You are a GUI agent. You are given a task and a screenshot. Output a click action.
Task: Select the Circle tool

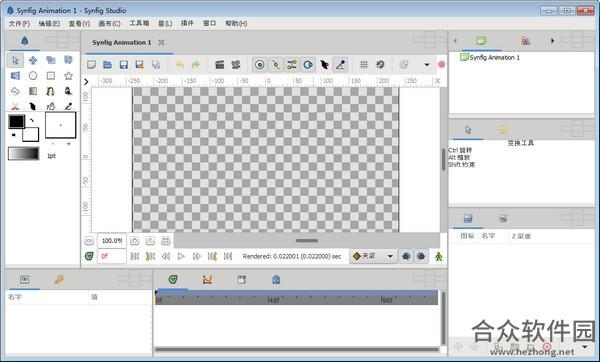click(x=33, y=76)
